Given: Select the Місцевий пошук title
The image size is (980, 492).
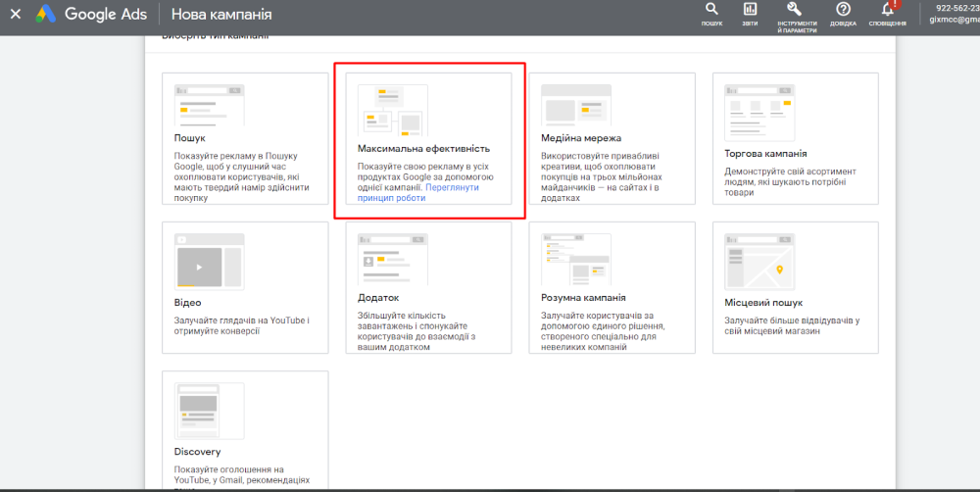Looking at the screenshot, I should (763, 303).
